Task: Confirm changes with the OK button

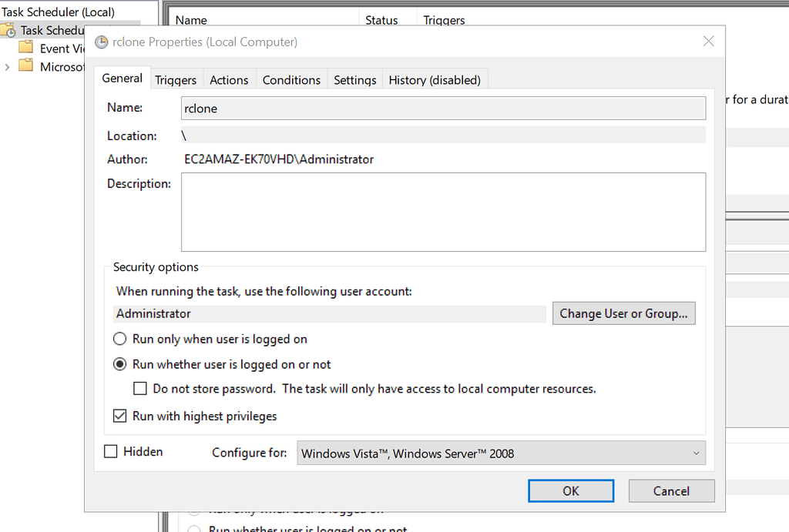Action: pyautogui.click(x=571, y=490)
